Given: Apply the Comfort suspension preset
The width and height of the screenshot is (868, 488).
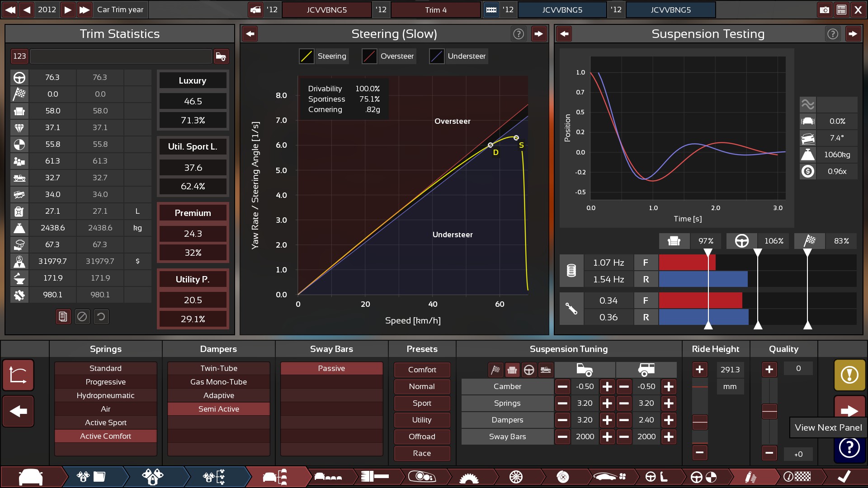Looking at the screenshot, I should coord(422,370).
